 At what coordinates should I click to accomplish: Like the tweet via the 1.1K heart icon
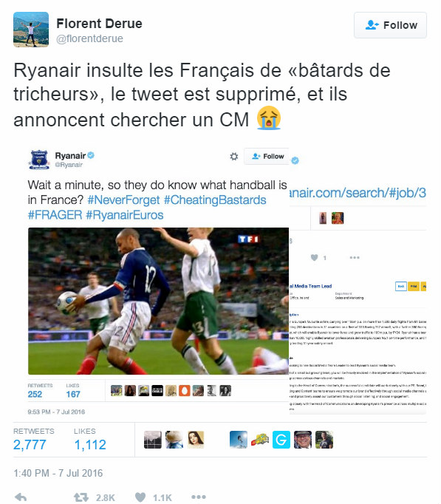click(140, 497)
